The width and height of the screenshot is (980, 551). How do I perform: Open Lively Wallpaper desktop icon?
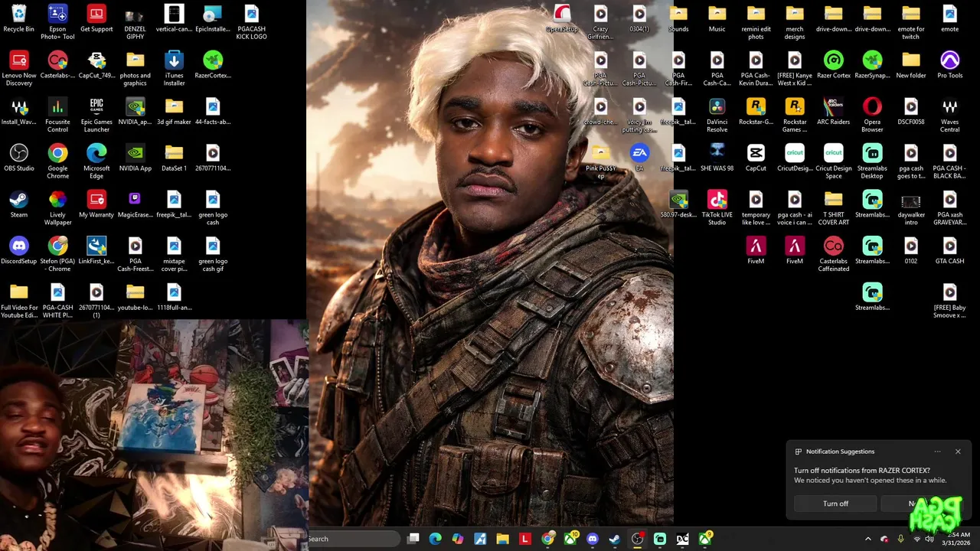pyautogui.click(x=57, y=208)
